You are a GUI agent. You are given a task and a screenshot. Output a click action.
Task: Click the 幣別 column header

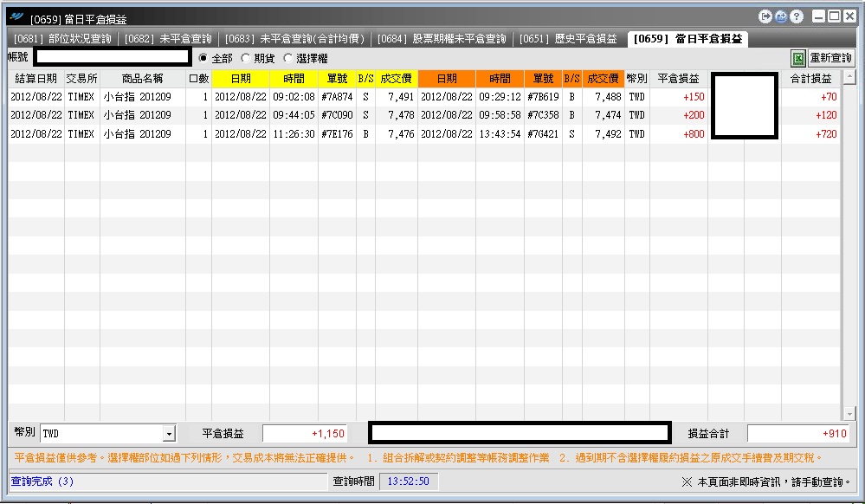(637, 79)
